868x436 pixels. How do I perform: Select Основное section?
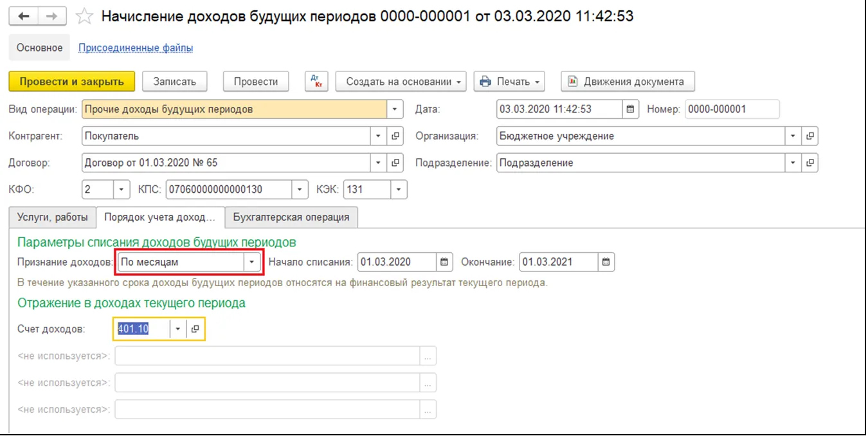40,48
